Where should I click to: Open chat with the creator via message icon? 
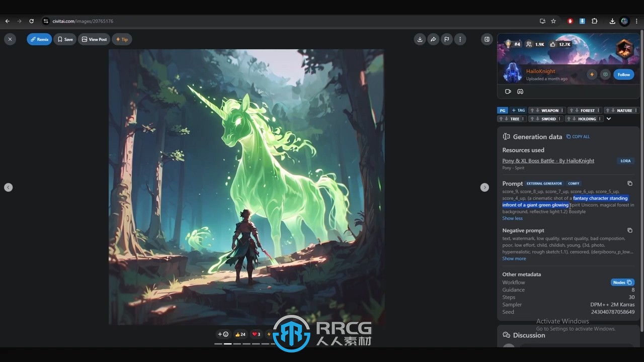605,74
